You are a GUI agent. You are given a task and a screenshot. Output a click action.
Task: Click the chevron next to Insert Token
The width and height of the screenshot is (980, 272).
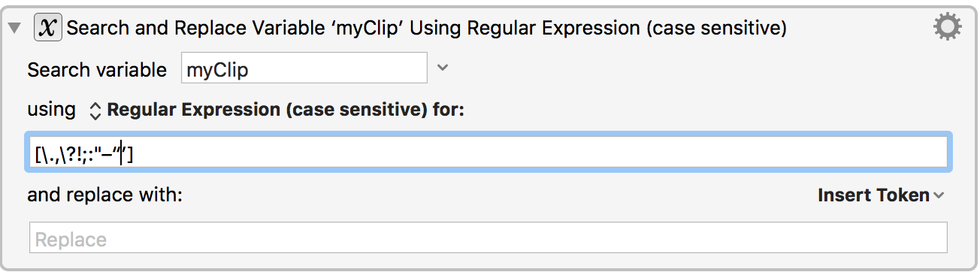(x=939, y=196)
